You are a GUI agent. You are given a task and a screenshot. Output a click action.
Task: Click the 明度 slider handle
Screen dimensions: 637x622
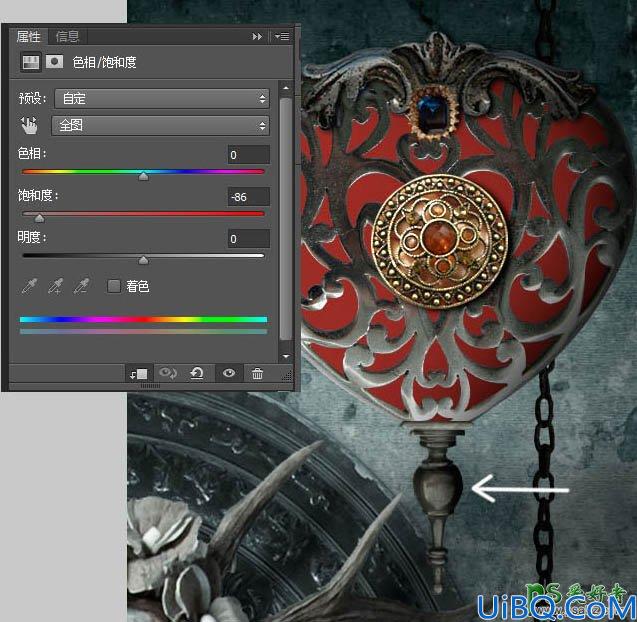143,260
